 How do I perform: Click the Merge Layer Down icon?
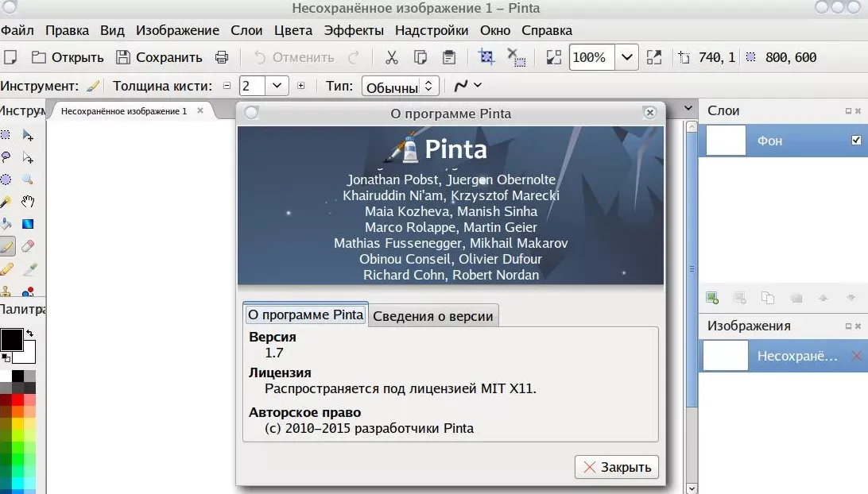[x=796, y=298]
